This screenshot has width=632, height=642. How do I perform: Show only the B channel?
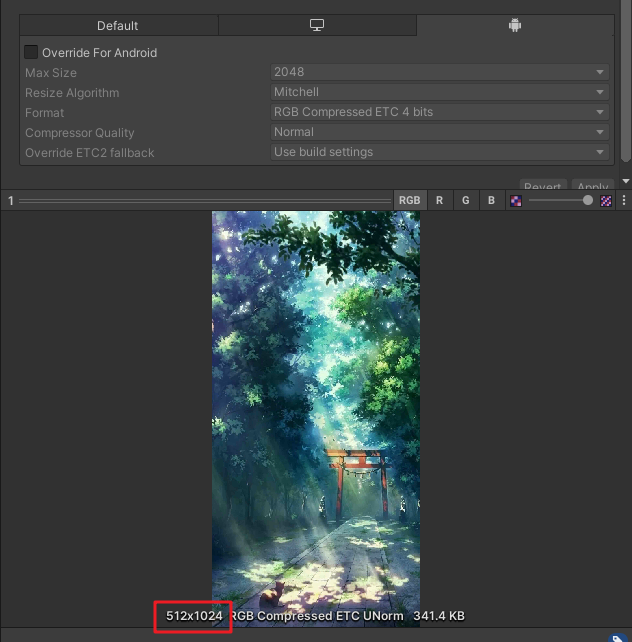(492, 200)
